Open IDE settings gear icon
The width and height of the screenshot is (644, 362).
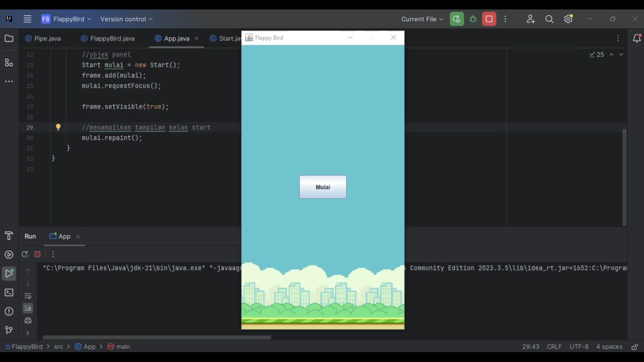[x=568, y=19]
